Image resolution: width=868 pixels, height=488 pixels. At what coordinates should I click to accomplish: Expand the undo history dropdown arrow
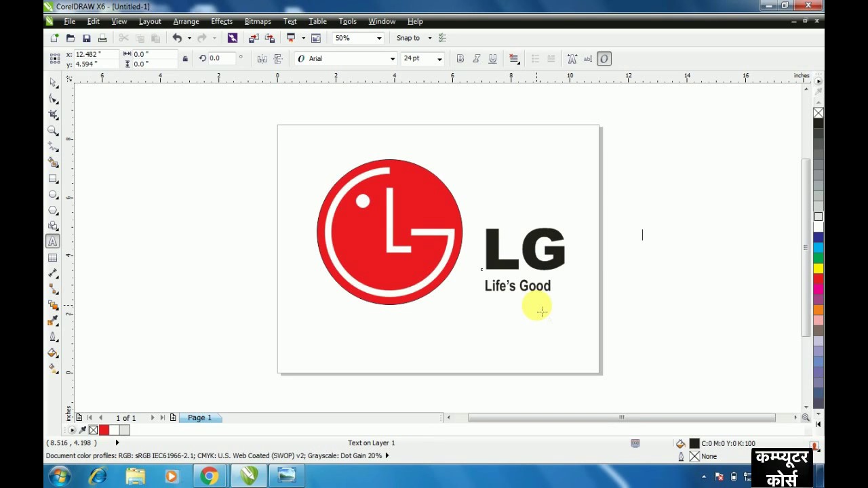pyautogui.click(x=189, y=38)
